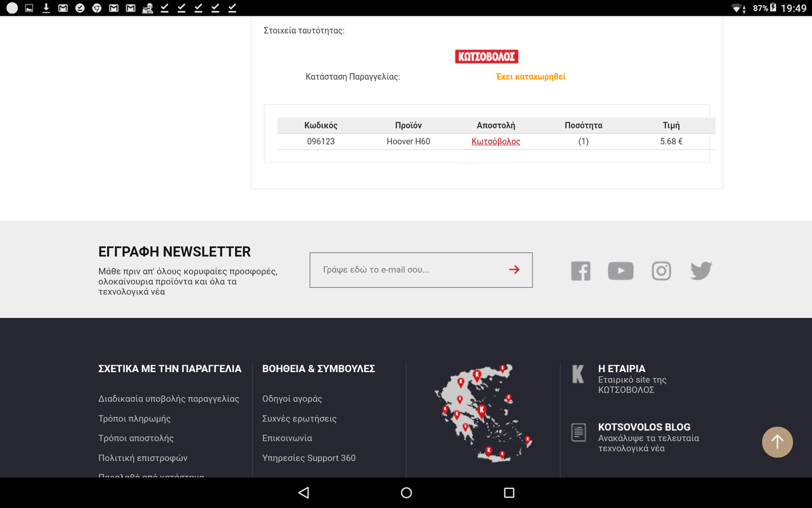Viewport: 812px width, 508px height.
Task: Click the Ποσότητα column header
Action: (x=584, y=125)
